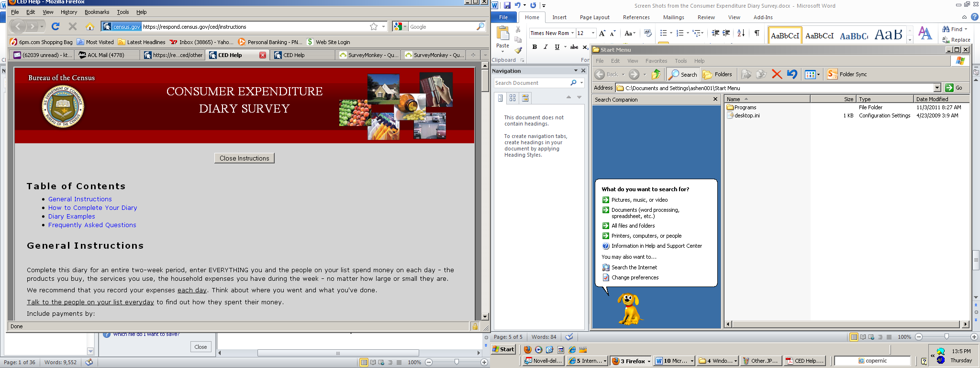The height and width of the screenshot is (368, 980).
Task: Click Paste icon in Word Clipboard group
Action: (x=502, y=34)
